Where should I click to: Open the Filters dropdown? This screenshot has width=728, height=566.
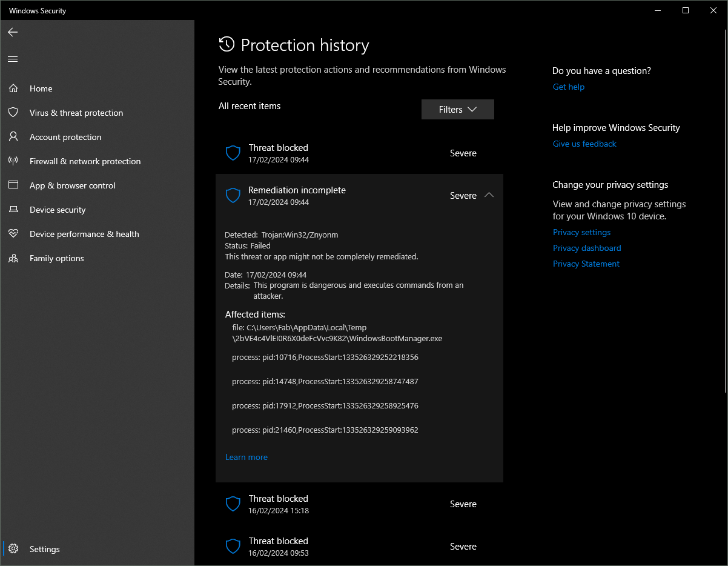click(458, 110)
